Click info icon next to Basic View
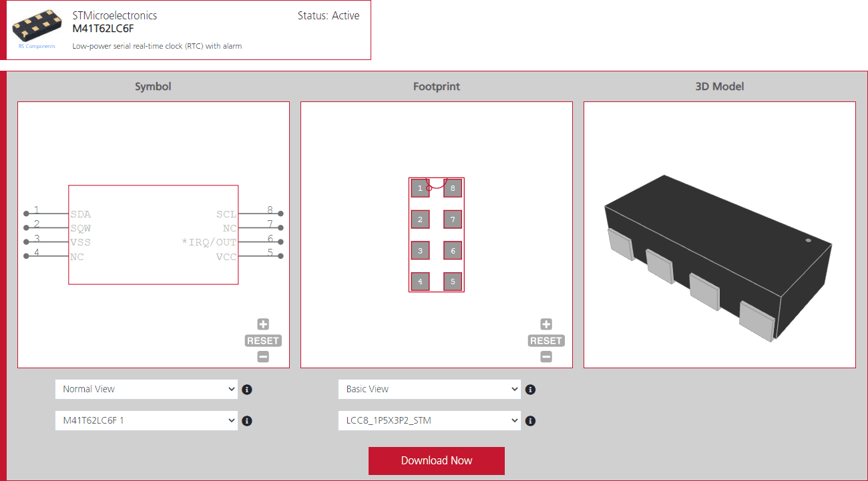The height and width of the screenshot is (481, 868). pos(530,390)
